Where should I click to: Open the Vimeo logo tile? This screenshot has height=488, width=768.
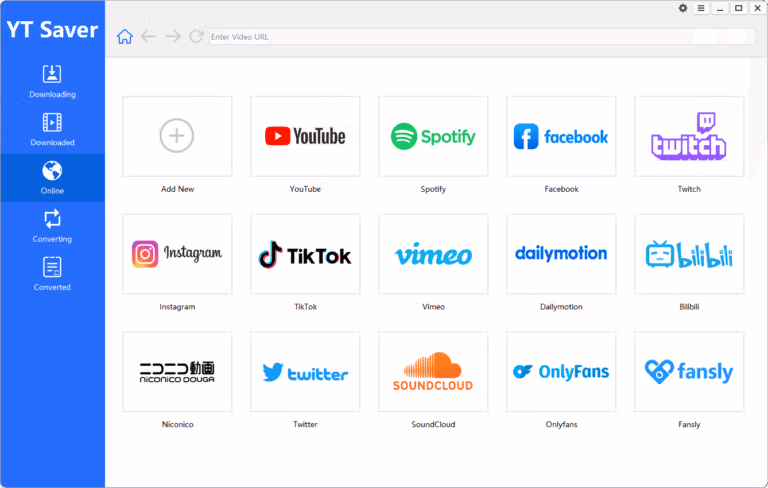tap(433, 254)
